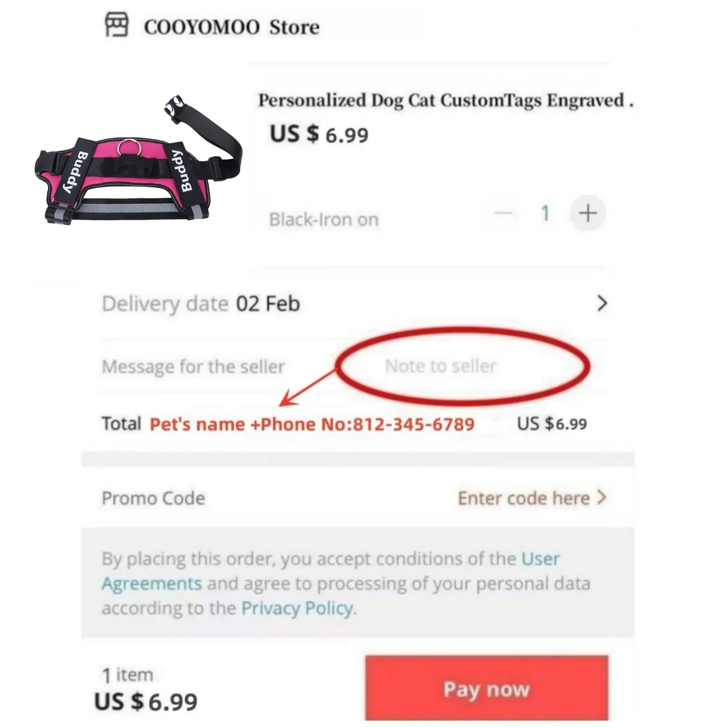Open the Personalized Dog Cat CustomTags title
728x728 pixels.
coord(446,100)
